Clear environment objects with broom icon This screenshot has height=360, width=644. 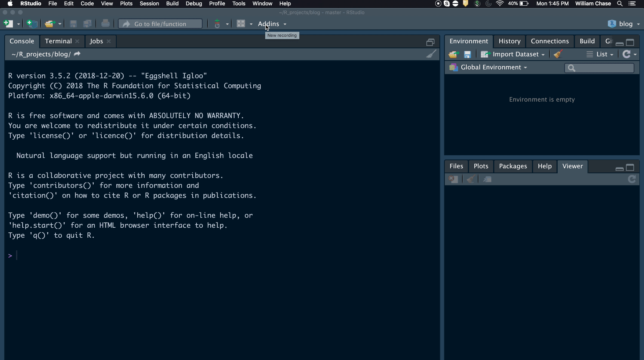tap(558, 54)
